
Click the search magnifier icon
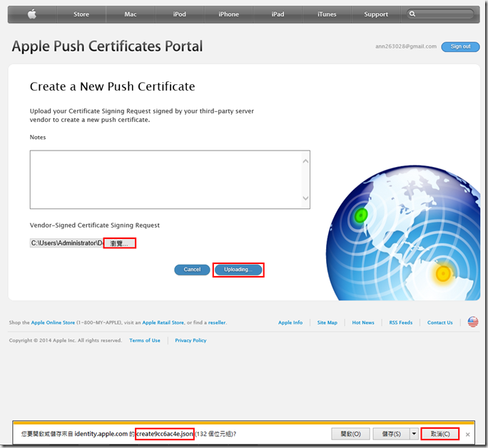[x=412, y=14]
